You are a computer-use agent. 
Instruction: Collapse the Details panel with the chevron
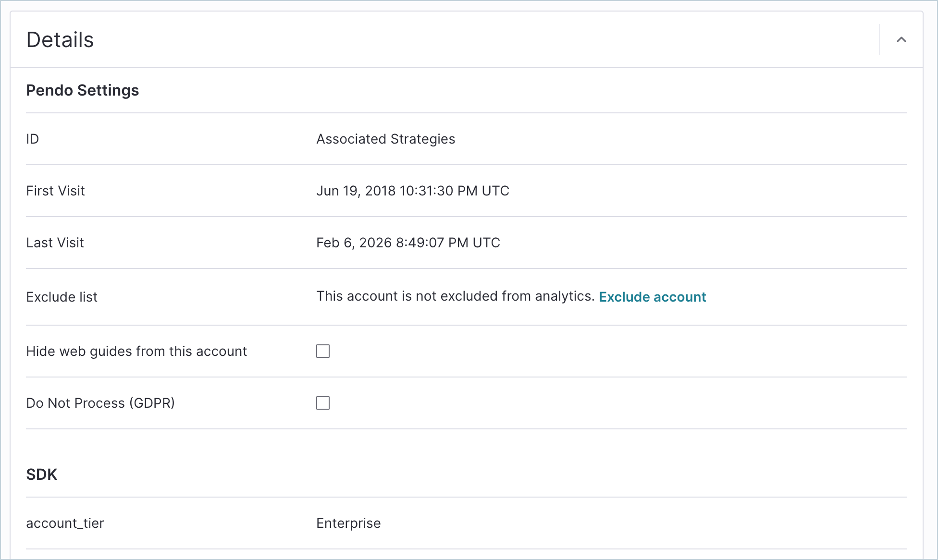pos(901,40)
